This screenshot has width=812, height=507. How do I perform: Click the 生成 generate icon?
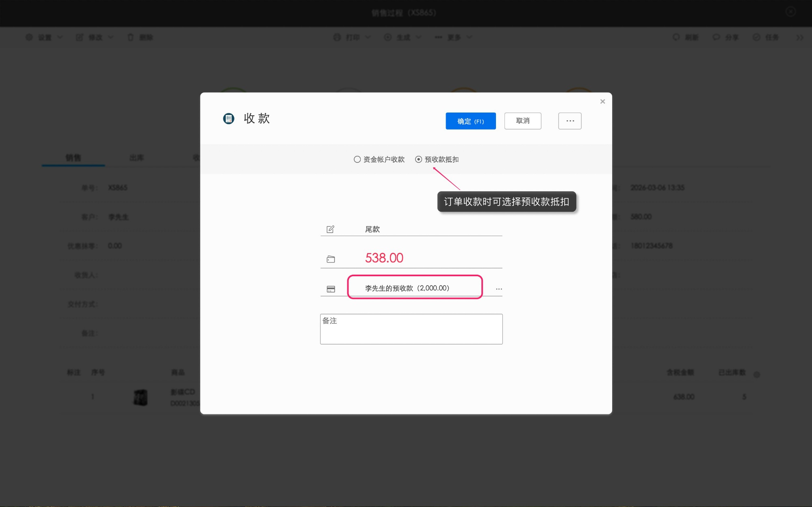(x=387, y=37)
